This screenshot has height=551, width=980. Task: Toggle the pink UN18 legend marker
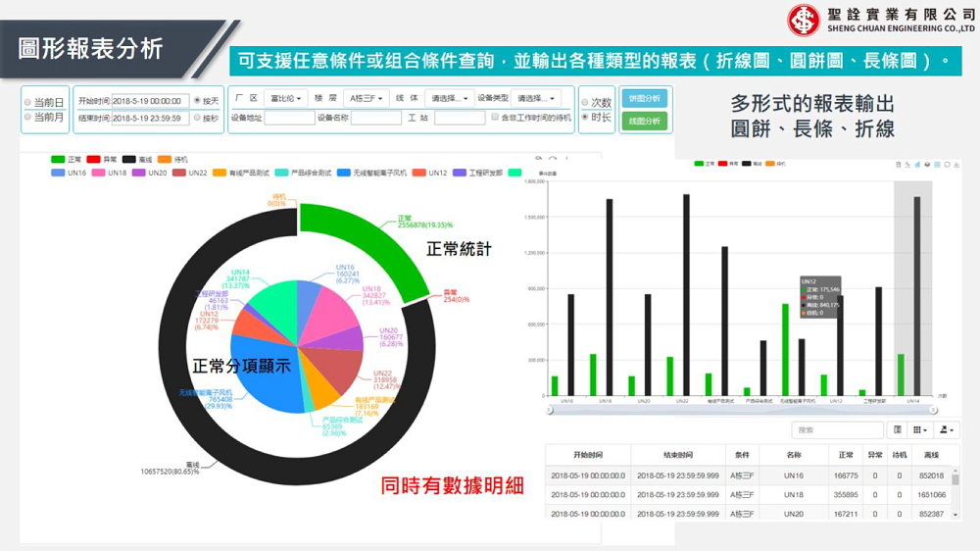pyautogui.click(x=98, y=173)
